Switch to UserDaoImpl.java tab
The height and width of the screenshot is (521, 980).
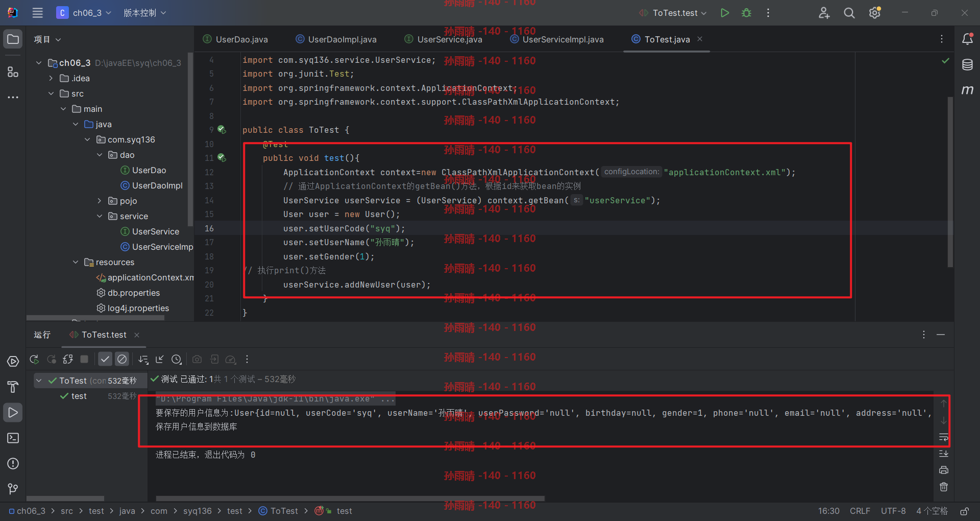tap(336, 39)
